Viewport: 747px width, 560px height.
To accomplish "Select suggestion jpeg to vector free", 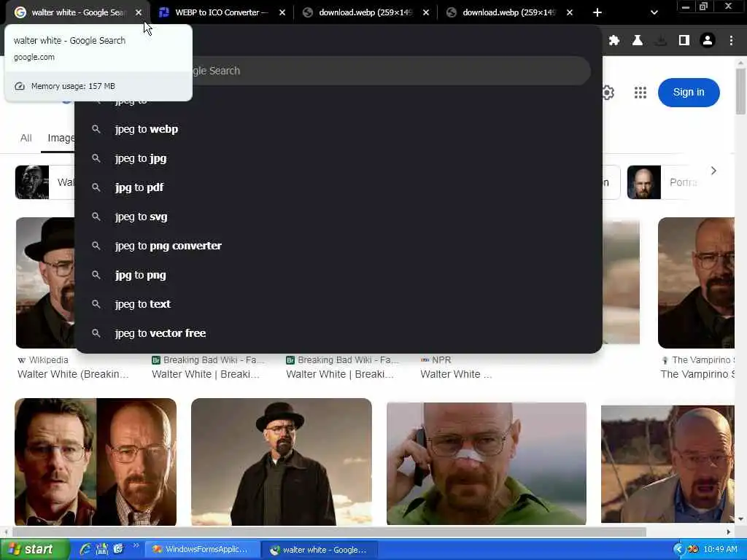I will [338, 333].
